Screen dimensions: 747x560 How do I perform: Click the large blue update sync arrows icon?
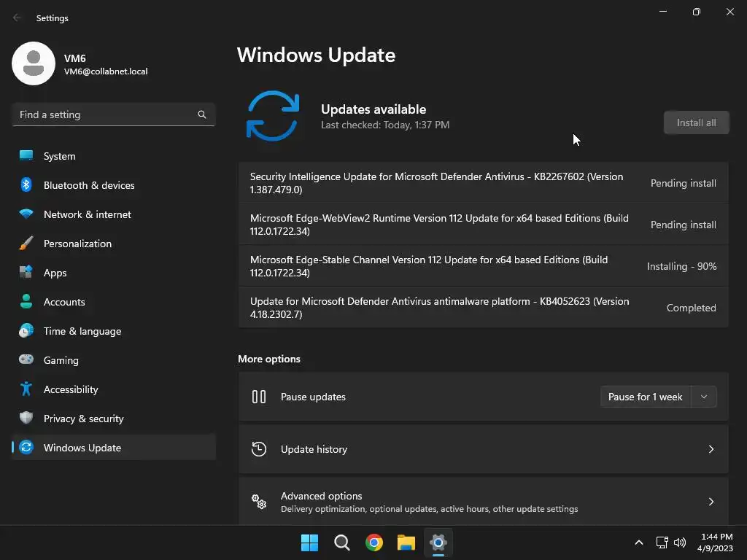(x=273, y=116)
